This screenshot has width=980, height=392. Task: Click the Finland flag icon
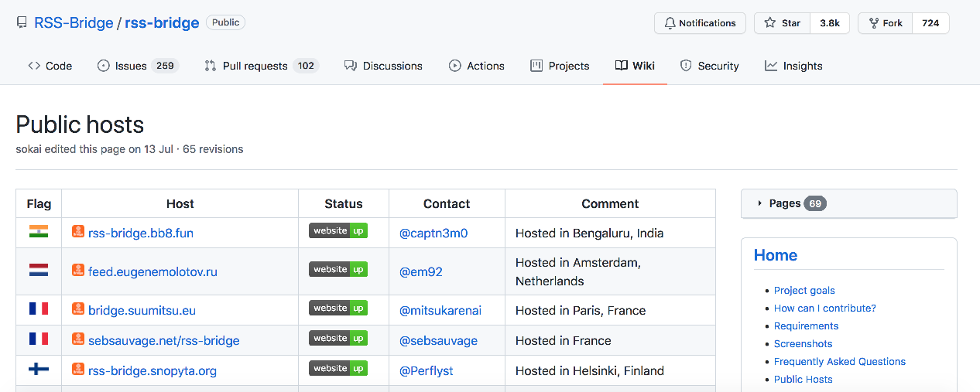pyautogui.click(x=39, y=369)
